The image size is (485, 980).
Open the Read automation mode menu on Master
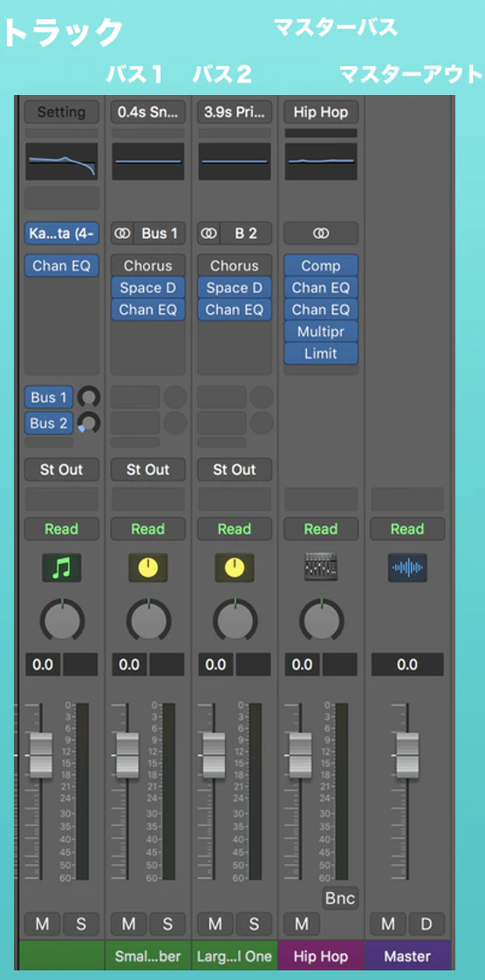(406, 528)
